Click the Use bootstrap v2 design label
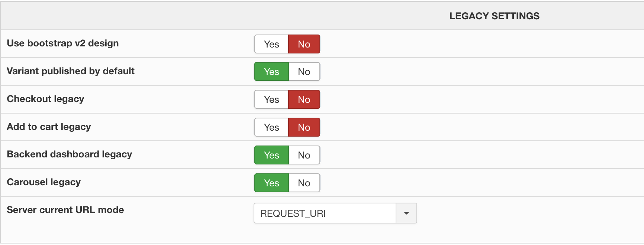 click(x=63, y=43)
